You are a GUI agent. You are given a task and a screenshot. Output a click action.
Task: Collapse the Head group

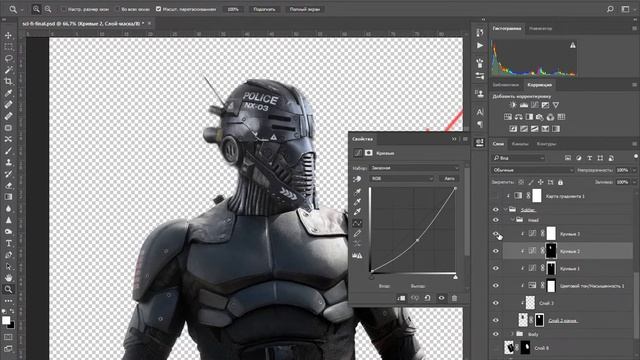click(x=513, y=220)
